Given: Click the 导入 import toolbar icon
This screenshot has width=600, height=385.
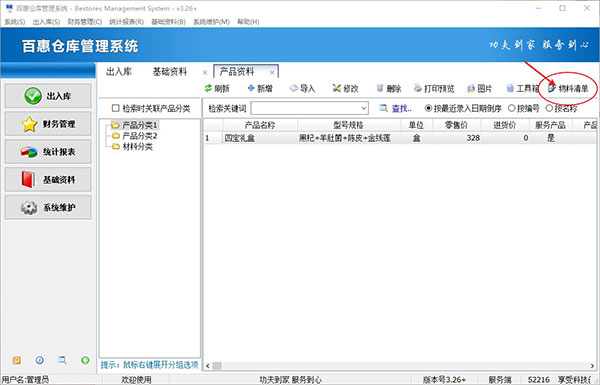Looking at the screenshot, I should (x=293, y=88).
